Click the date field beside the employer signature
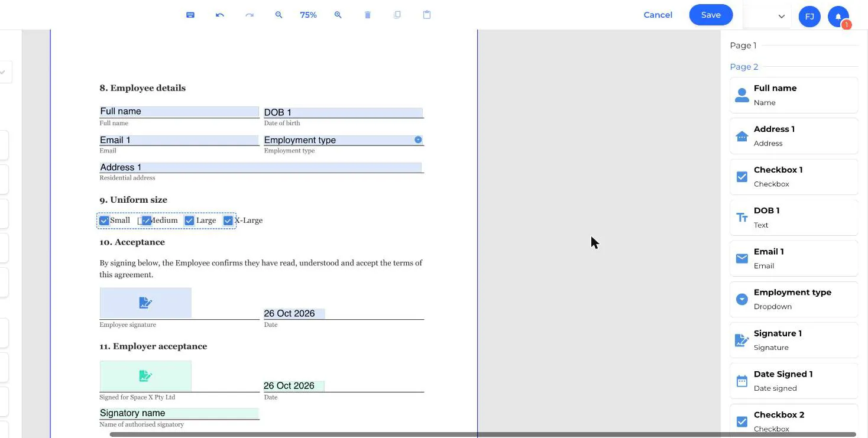Viewport: 868px width, 438px height. point(294,386)
